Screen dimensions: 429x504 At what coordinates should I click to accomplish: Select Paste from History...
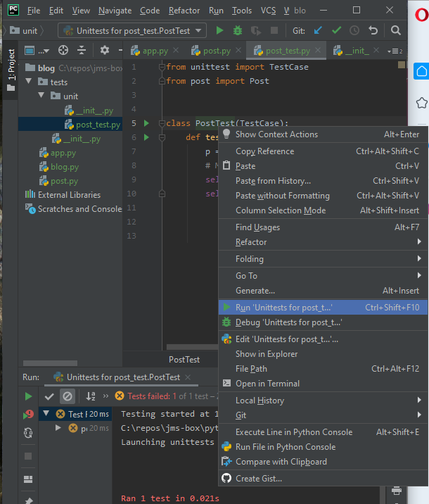323,181
